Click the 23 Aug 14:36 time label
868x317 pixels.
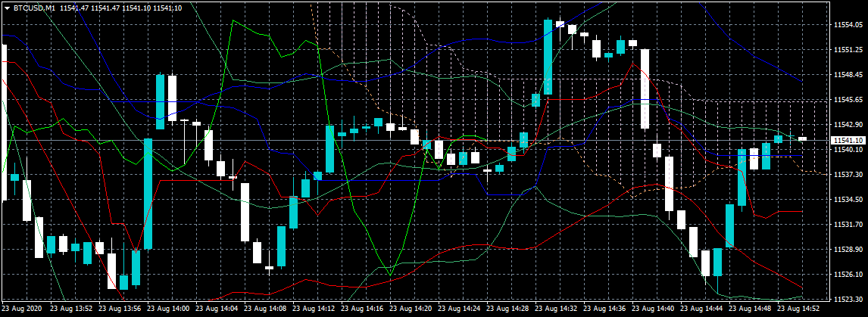coord(604,308)
